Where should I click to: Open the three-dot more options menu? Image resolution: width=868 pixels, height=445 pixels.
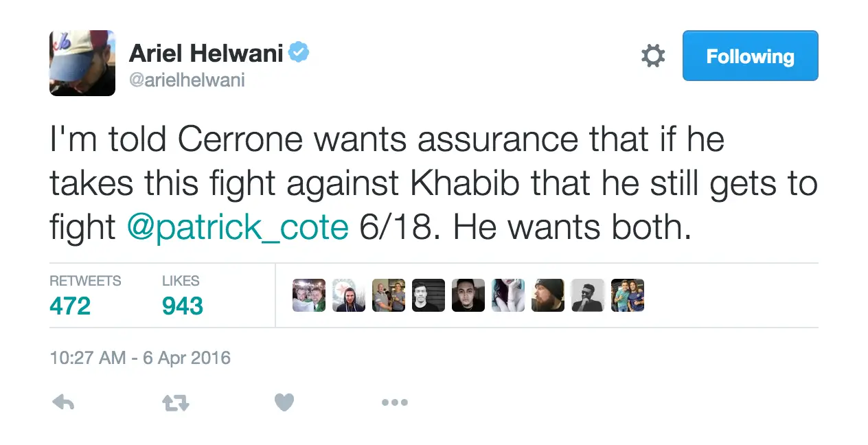click(x=395, y=403)
